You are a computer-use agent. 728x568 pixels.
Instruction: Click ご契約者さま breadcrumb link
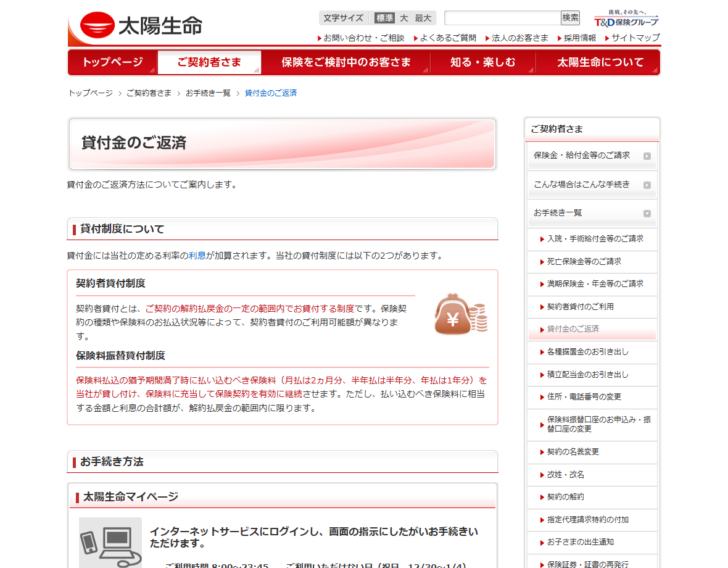[149, 93]
